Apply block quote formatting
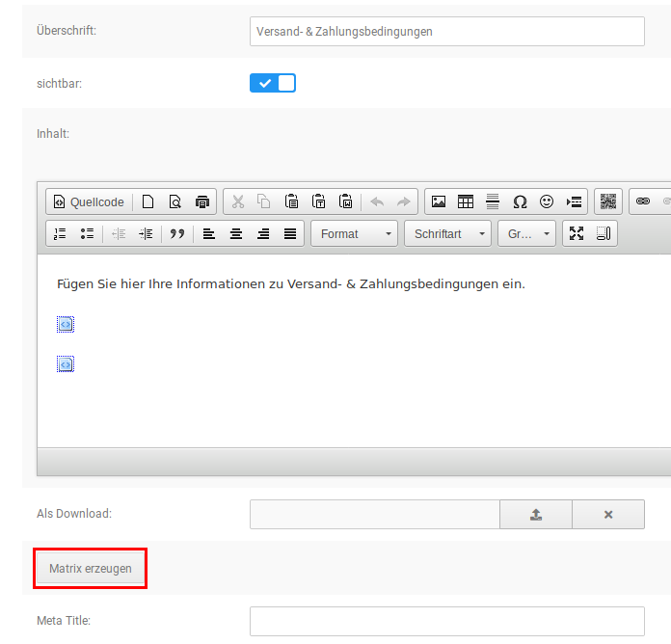The image size is (671, 644). pos(177,233)
